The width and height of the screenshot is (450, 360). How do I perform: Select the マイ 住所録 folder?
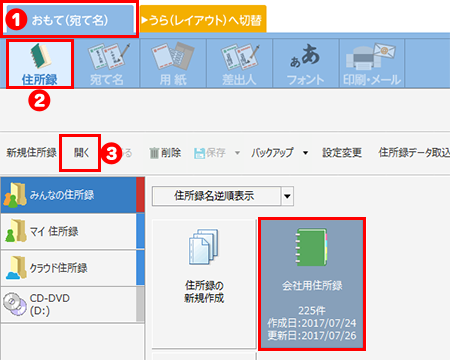click(72, 232)
